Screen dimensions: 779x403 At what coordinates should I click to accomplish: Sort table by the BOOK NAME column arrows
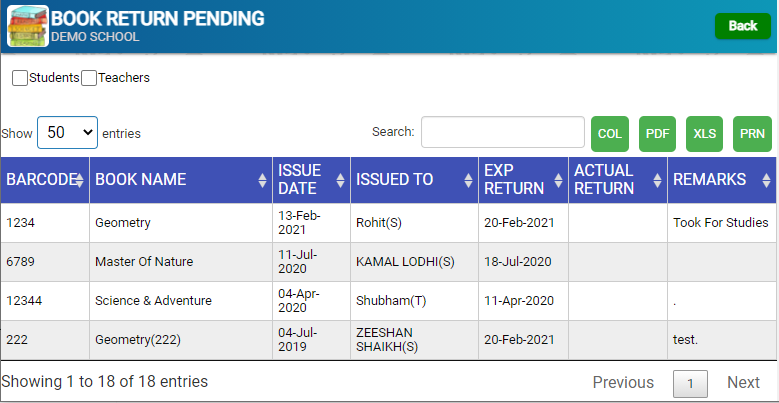(x=263, y=180)
